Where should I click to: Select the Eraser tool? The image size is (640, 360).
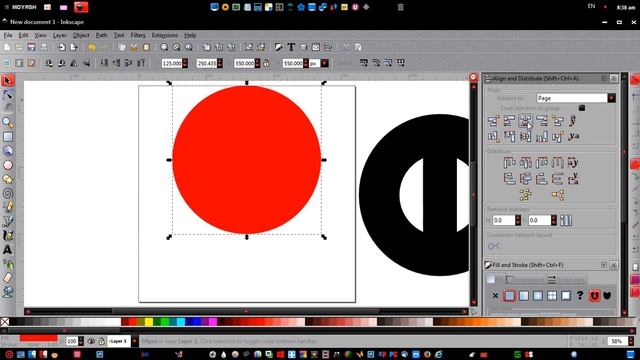point(8,278)
